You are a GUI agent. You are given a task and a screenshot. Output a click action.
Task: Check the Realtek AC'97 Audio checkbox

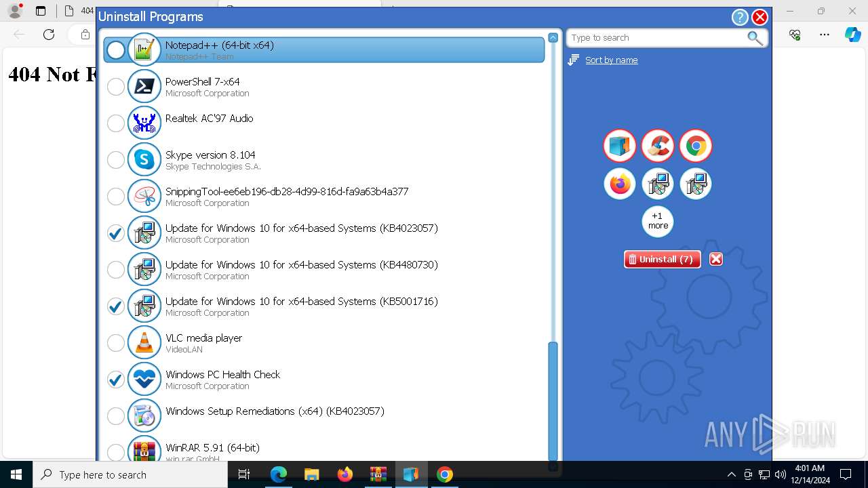[116, 123]
